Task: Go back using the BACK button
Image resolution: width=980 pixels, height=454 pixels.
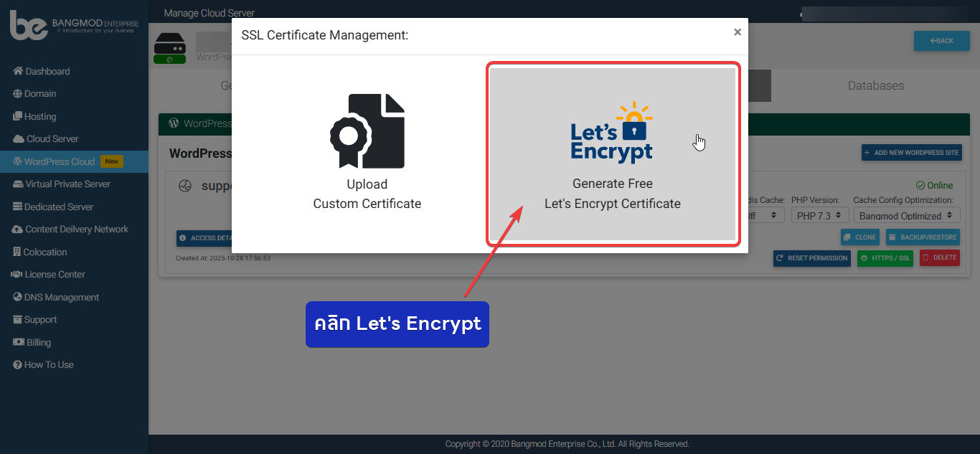Action: pyautogui.click(x=941, y=41)
